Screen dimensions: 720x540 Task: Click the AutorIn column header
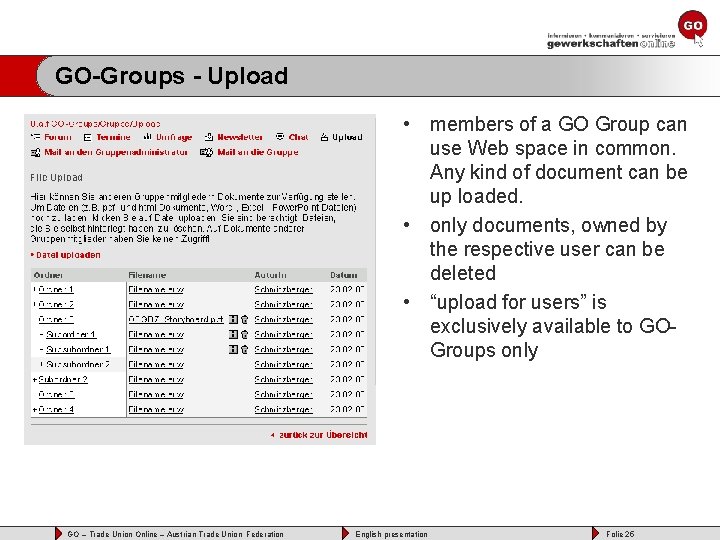270,276
